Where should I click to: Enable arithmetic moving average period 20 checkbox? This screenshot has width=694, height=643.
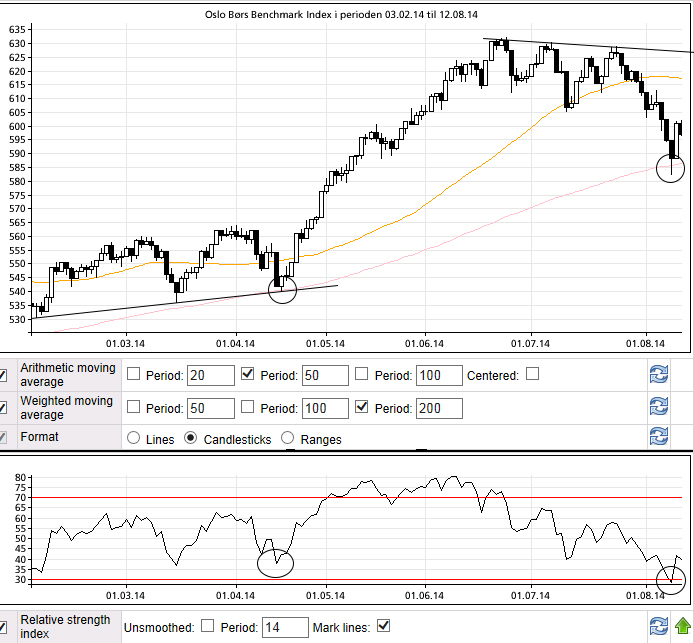pos(133,375)
